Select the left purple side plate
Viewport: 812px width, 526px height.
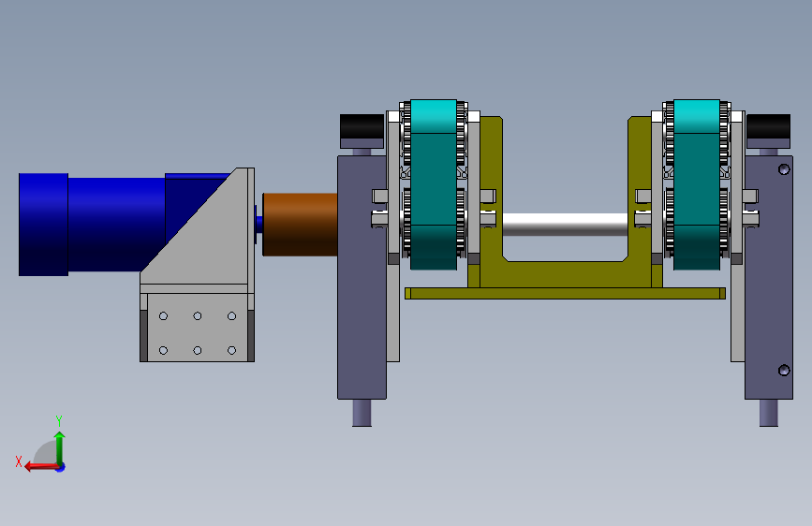pyautogui.click(x=362, y=277)
